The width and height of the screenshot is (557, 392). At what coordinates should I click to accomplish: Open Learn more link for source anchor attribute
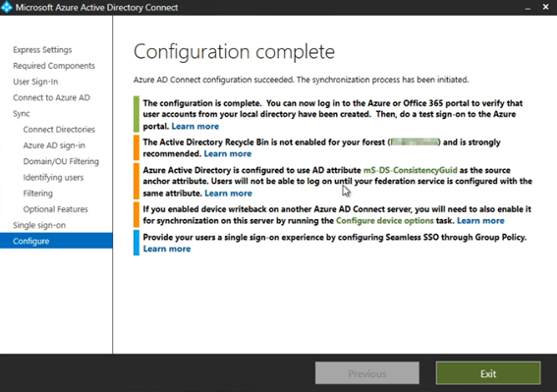[229, 194]
